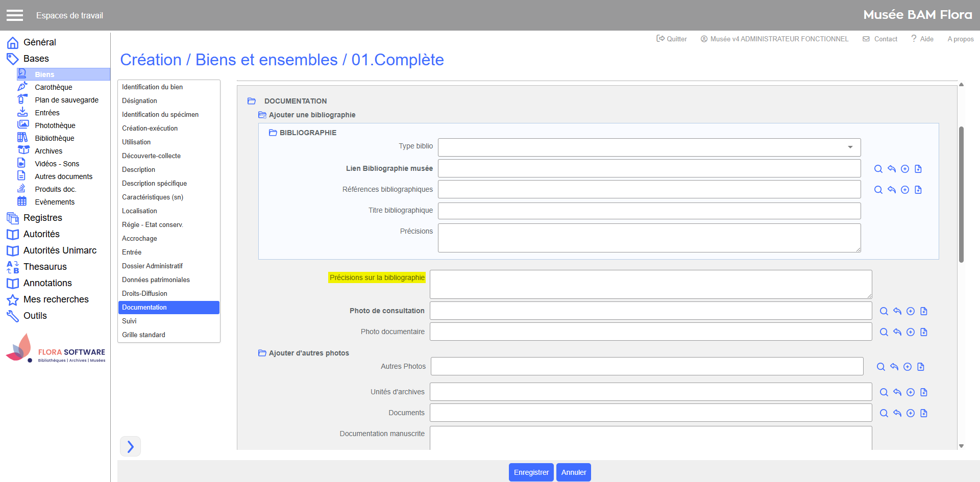Expand the side panel with chevron arrow

click(130, 446)
